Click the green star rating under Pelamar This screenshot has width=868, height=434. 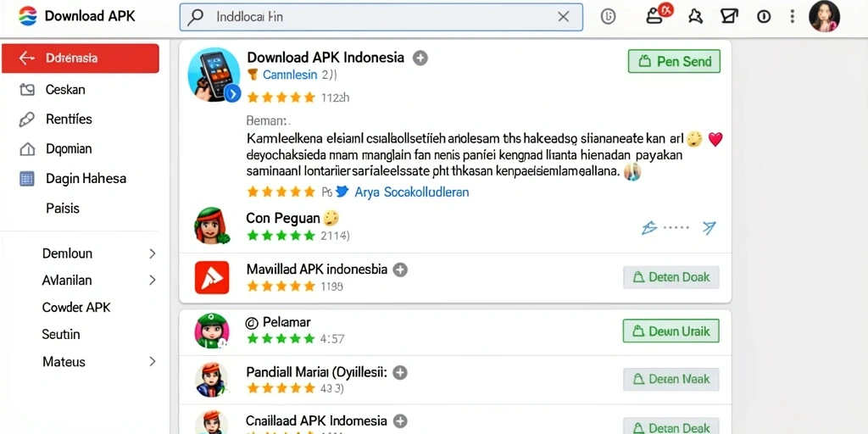point(281,338)
